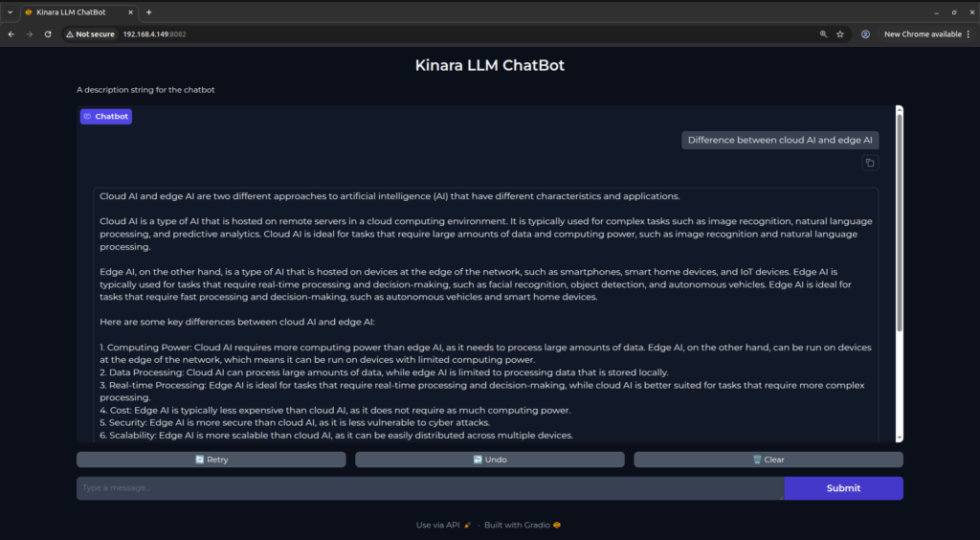
Task: Bookmark this page with star icon
Action: point(840,34)
